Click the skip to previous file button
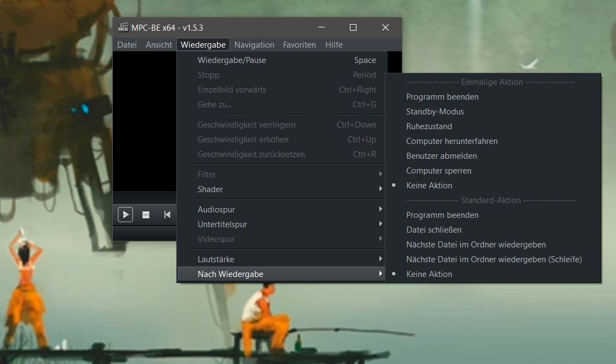The image size is (616, 364). tap(167, 215)
